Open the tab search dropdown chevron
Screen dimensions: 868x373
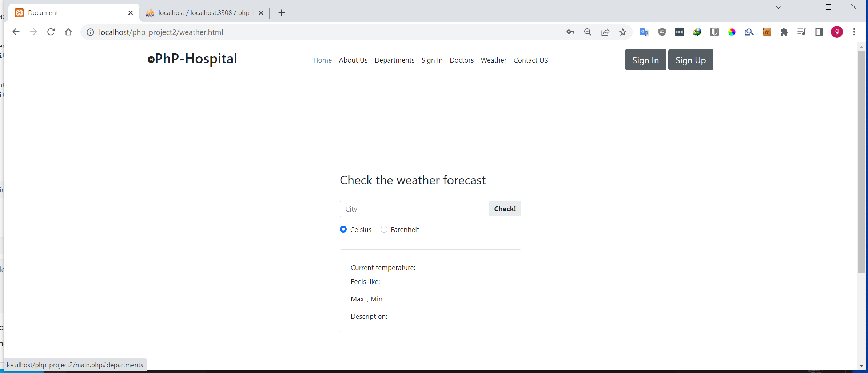779,7
